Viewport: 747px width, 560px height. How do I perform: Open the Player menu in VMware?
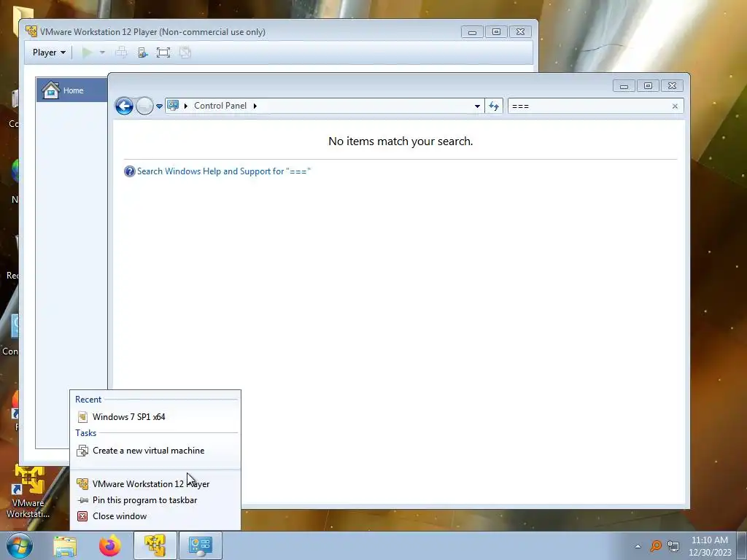coord(49,52)
